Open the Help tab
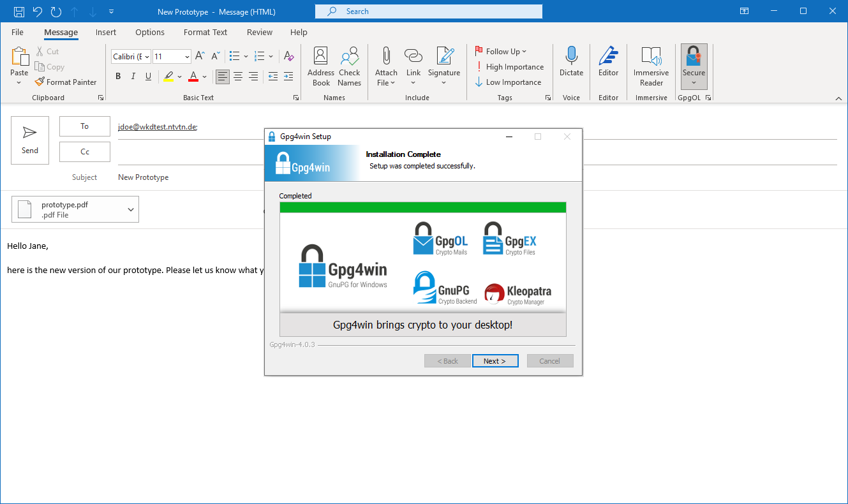Viewport: 848px width, 504px height. click(299, 32)
